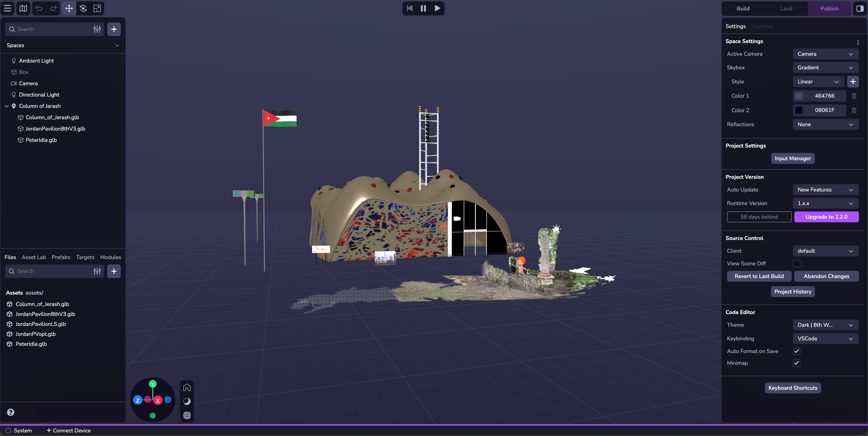Open Project History
The image size is (868, 436).
(x=793, y=291)
